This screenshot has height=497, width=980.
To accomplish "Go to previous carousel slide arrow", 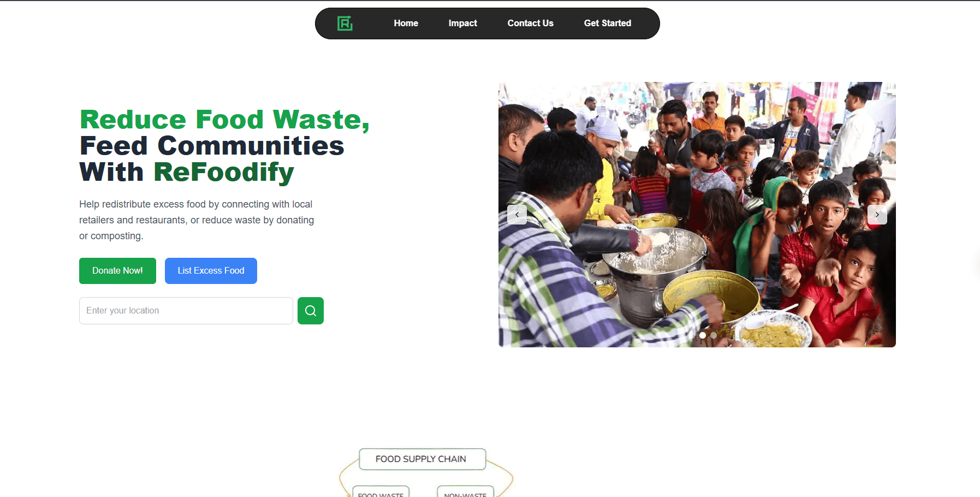I will click(x=517, y=215).
